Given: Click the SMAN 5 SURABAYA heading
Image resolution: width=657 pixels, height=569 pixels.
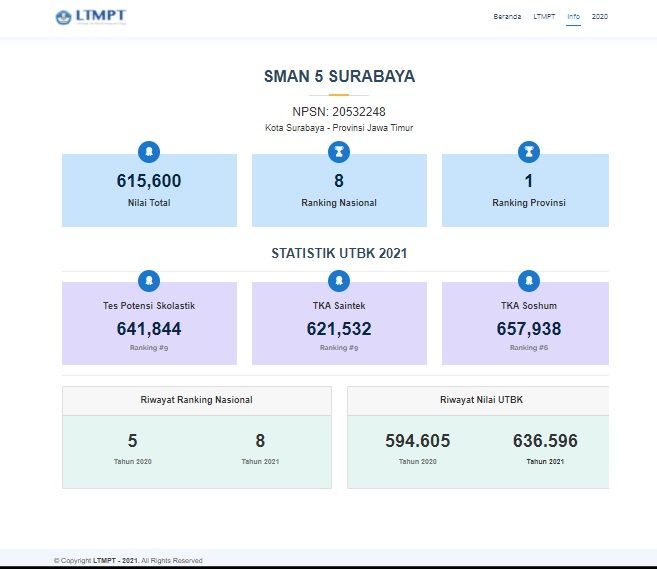Looking at the screenshot, I should (339, 76).
